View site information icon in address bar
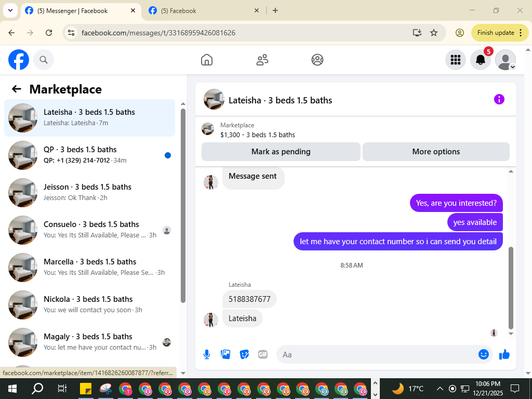Viewport: 532px width, 399px height. click(x=71, y=33)
